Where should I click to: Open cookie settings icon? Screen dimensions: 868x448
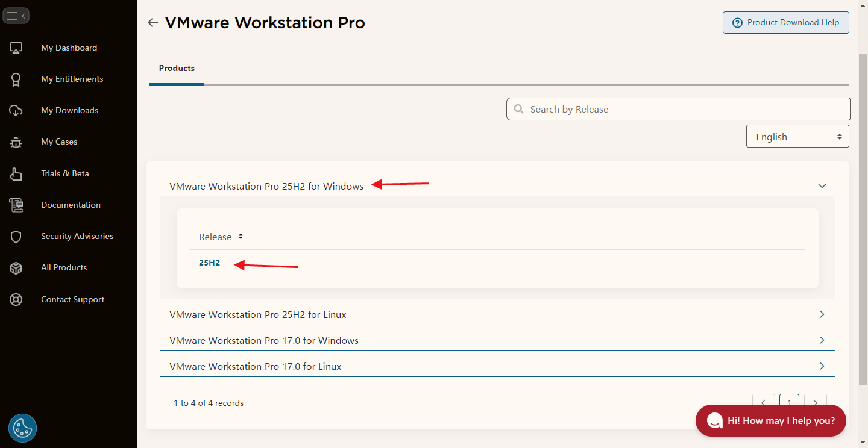click(23, 428)
